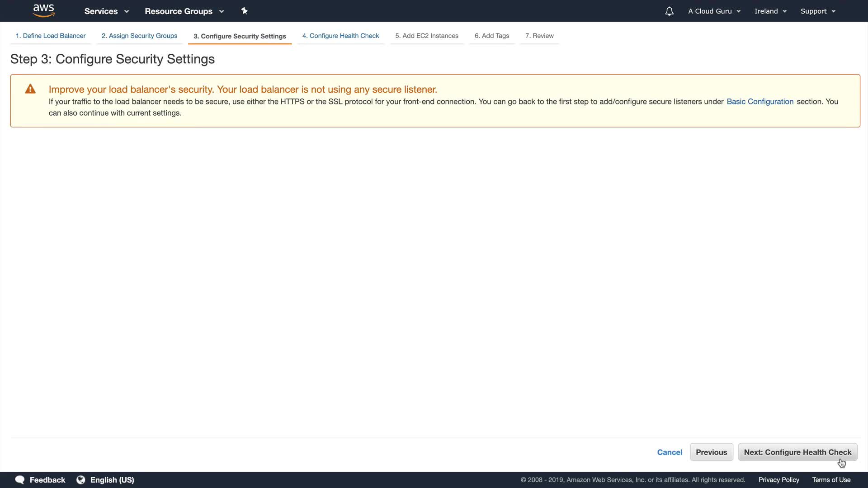Open the Support dropdown menu
The width and height of the screenshot is (868, 488).
click(817, 11)
